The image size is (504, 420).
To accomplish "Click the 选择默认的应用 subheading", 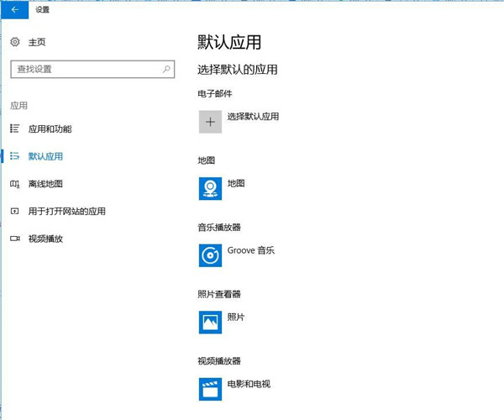I will 237,70.
